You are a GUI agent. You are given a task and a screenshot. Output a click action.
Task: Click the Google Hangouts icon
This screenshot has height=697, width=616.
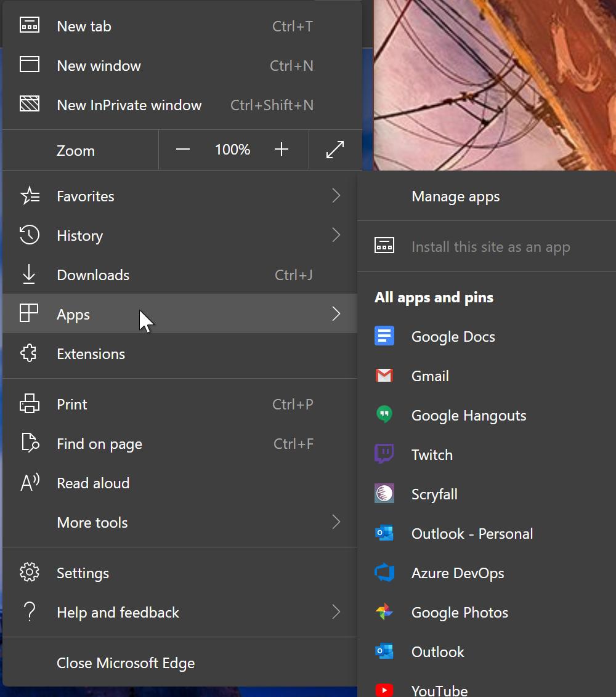(x=384, y=414)
